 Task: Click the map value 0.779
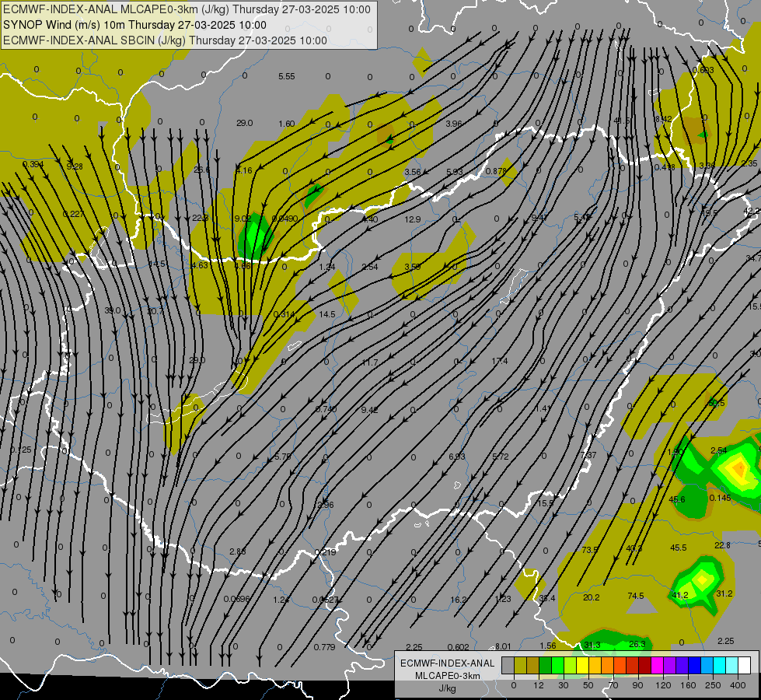[x=324, y=647]
